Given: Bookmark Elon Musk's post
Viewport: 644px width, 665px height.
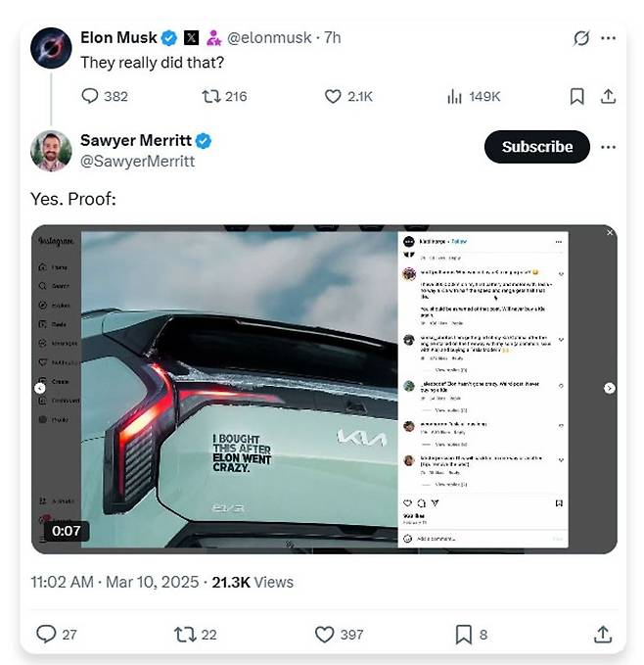Looking at the screenshot, I should [577, 96].
